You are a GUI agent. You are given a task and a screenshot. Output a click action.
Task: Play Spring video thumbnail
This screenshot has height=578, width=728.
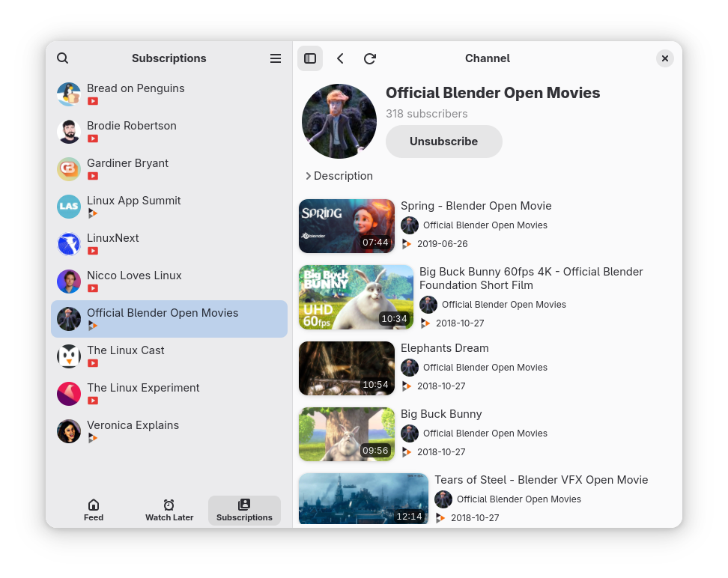(346, 226)
